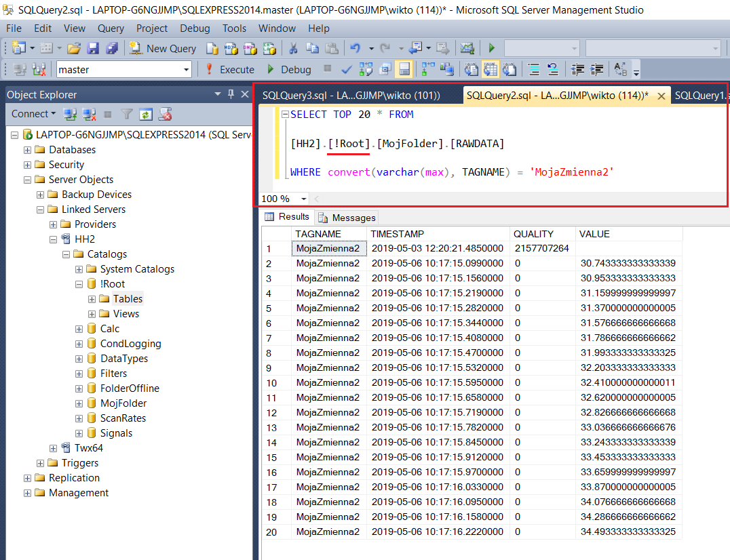Collapse the HH2 linked server node
The image size is (730, 560).
[54, 239]
